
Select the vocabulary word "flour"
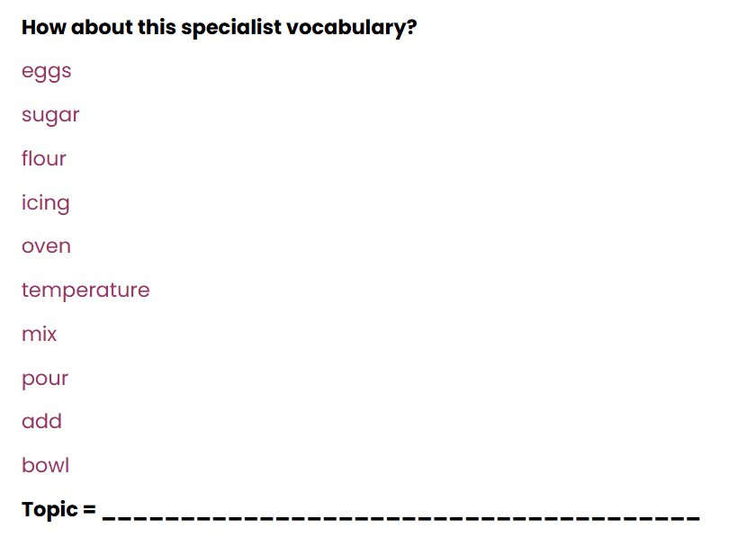coord(44,159)
